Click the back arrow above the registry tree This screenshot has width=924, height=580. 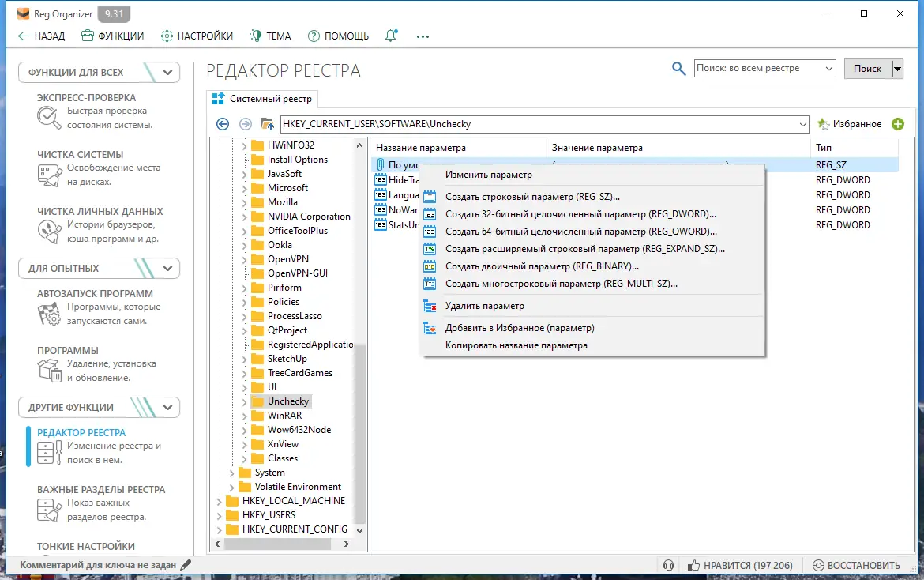point(223,124)
